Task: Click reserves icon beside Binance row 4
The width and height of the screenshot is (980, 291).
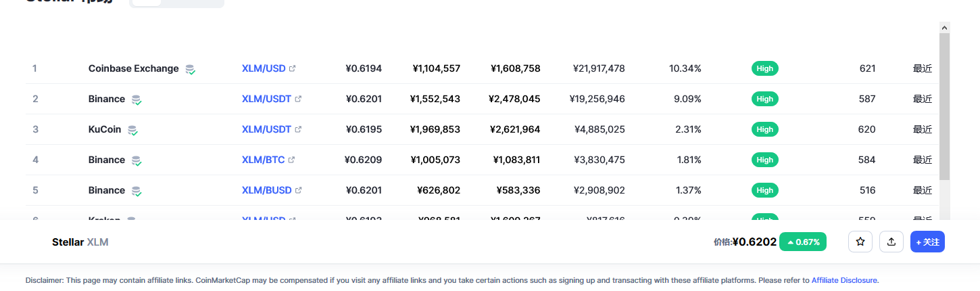Action: 137,160
